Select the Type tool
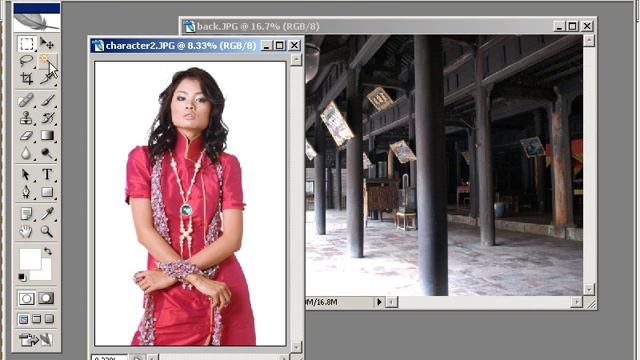The image size is (640, 360). point(47,175)
